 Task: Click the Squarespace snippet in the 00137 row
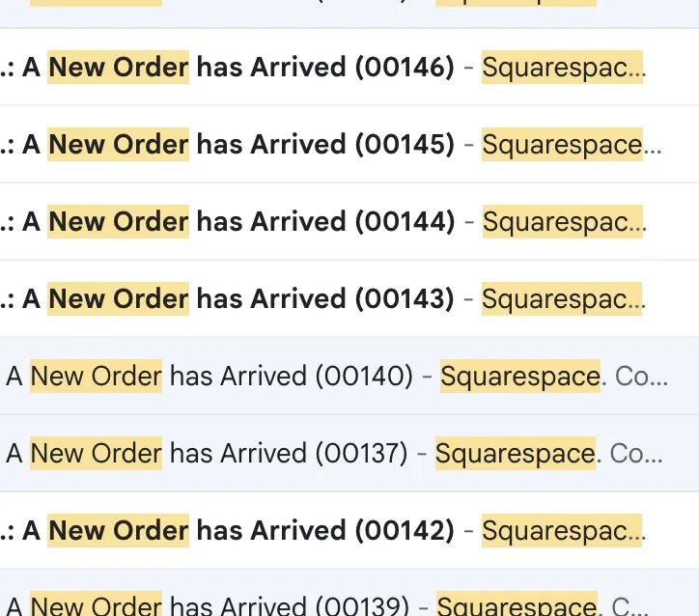point(515,454)
